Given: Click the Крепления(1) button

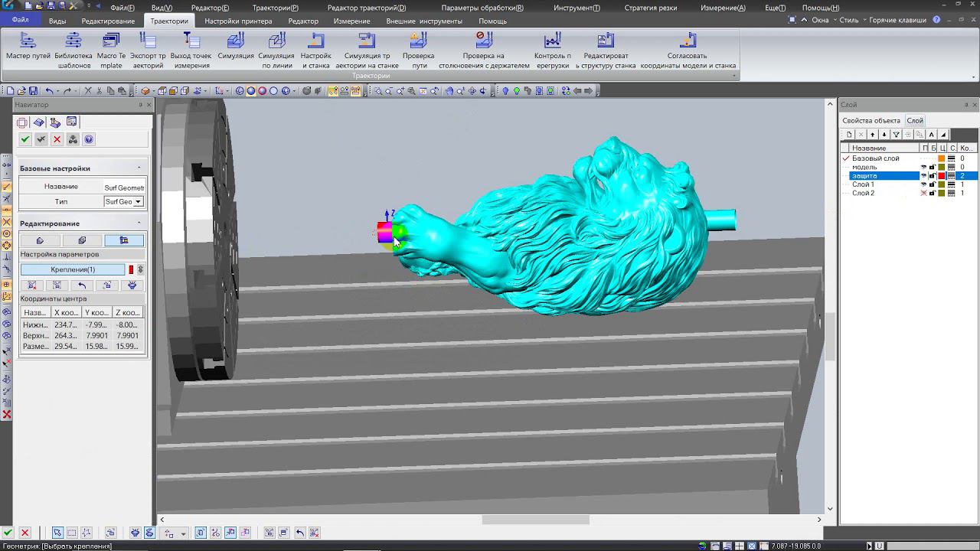Looking at the screenshot, I should [x=73, y=269].
